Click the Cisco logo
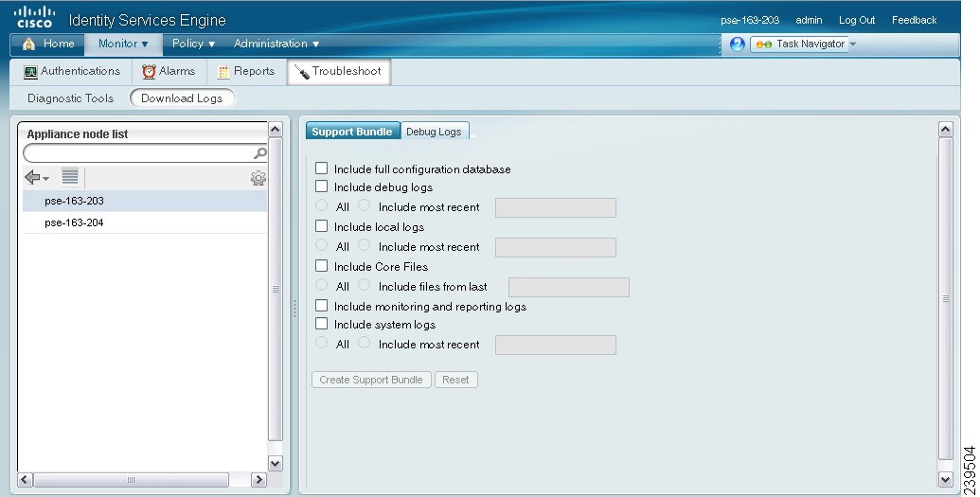The width and height of the screenshot is (980, 497). pyautogui.click(x=34, y=17)
